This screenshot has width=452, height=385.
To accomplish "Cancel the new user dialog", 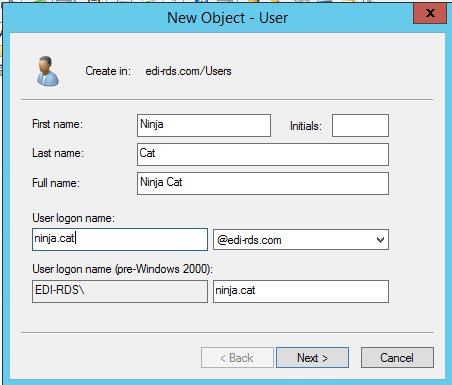I will (x=397, y=358).
